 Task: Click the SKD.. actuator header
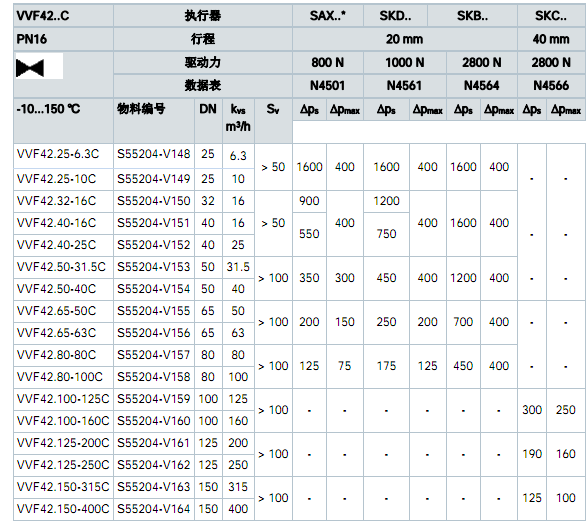pyautogui.click(x=395, y=16)
